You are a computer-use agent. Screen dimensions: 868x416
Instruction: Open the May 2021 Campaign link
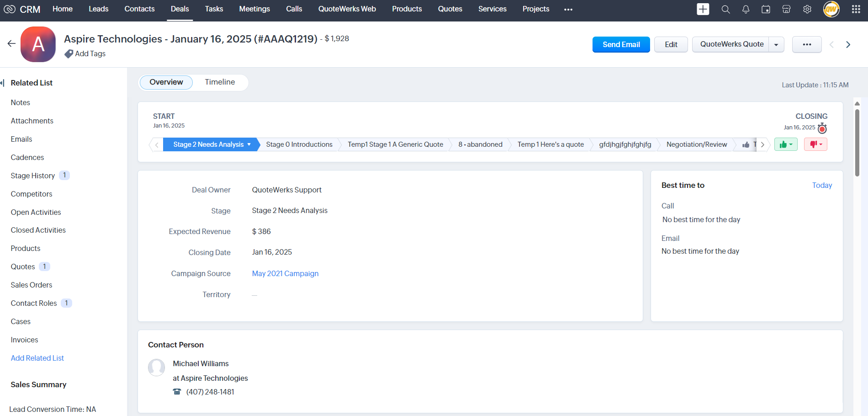[x=285, y=273]
